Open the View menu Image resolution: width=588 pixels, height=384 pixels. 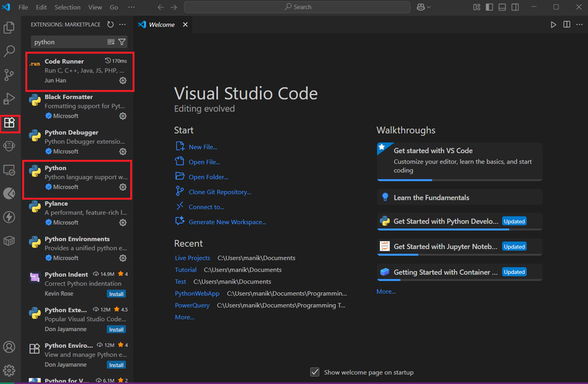[x=95, y=7]
